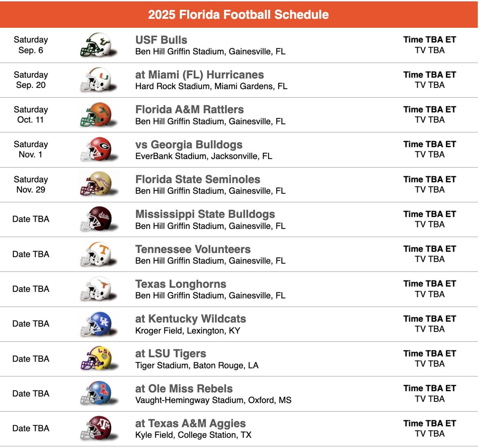The image size is (479, 448).
Task: Open the vs Georgia Bulldogs link
Action: pyautogui.click(x=189, y=145)
